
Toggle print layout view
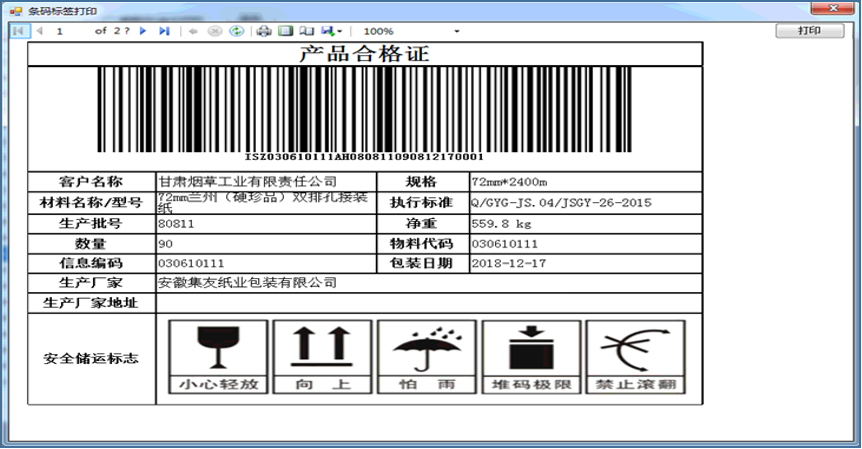click(286, 31)
